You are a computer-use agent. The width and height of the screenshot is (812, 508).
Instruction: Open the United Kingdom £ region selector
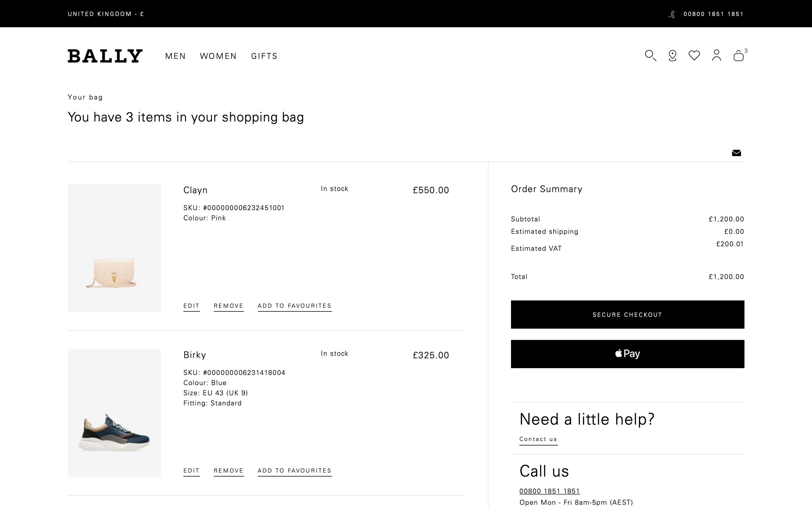(106, 14)
